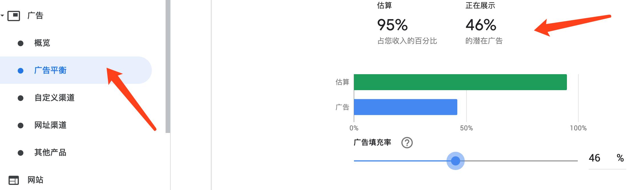Select 概览 in the navigation menu
The image size is (644, 190).
coord(42,43)
